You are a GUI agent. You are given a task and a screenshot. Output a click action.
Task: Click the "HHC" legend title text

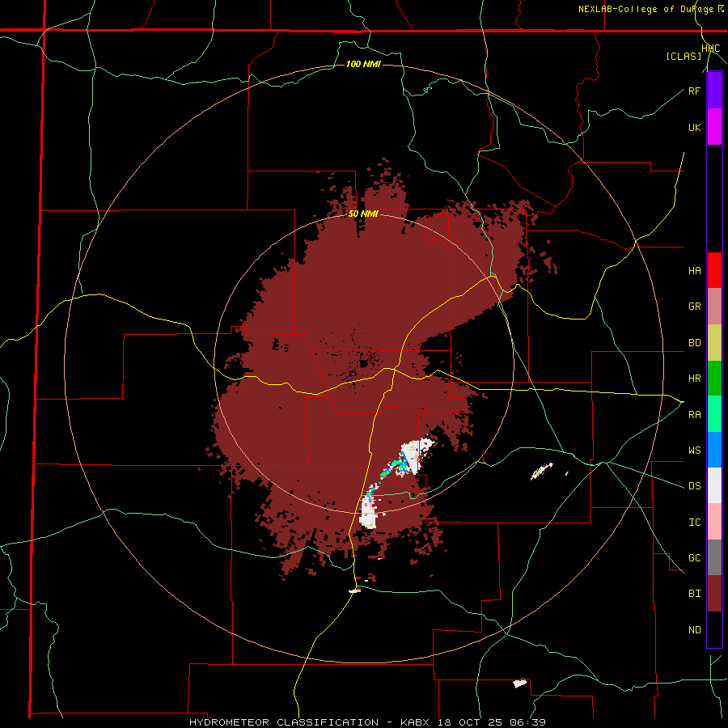point(711,49)
